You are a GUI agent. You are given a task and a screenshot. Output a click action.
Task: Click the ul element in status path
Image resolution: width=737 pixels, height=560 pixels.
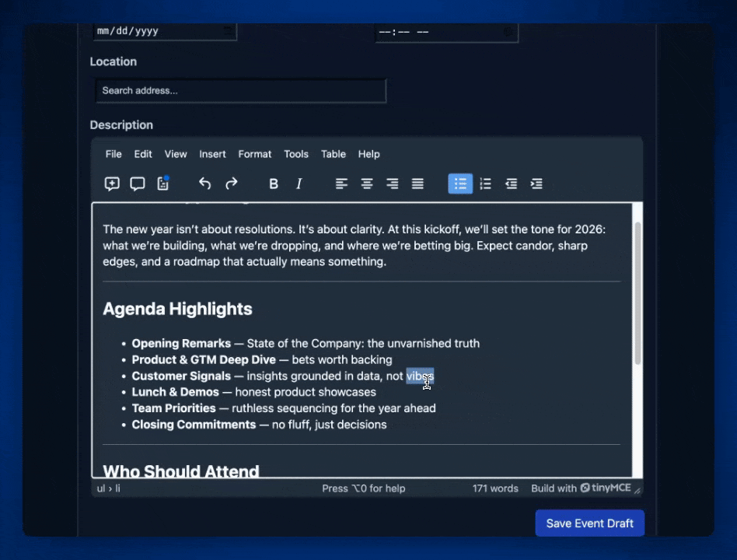point(100,488)
